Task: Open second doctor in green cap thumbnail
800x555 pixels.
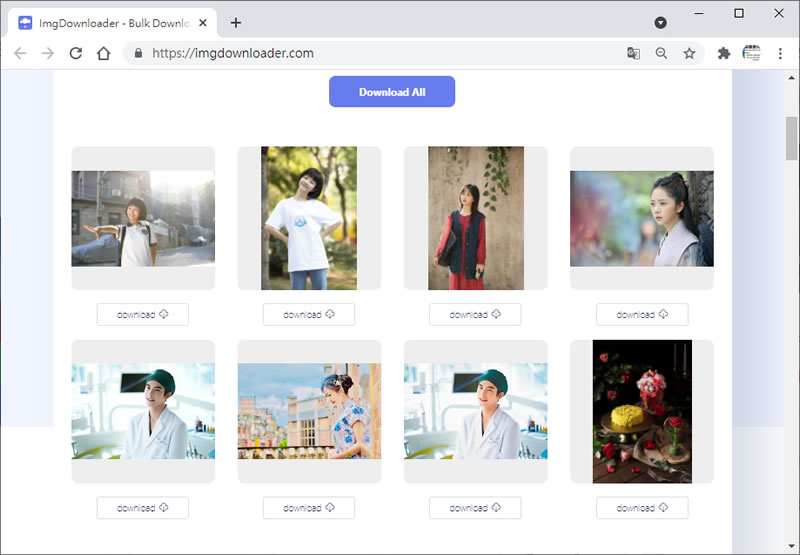Action: [476, 411]
